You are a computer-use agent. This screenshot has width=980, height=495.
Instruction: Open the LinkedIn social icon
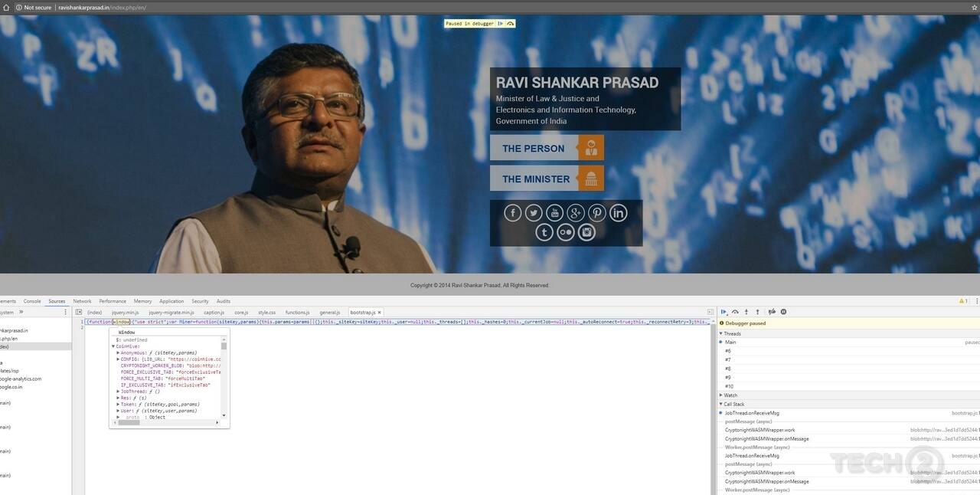point(618,213)
